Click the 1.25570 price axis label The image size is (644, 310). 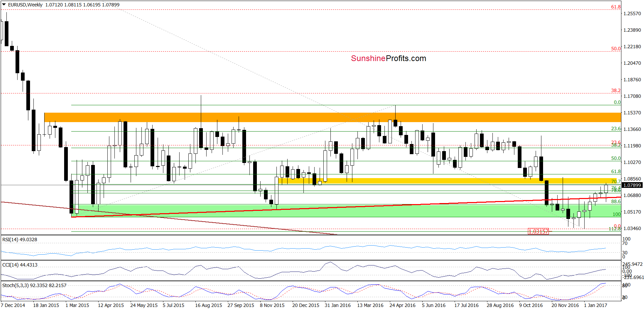coord(632,13)
